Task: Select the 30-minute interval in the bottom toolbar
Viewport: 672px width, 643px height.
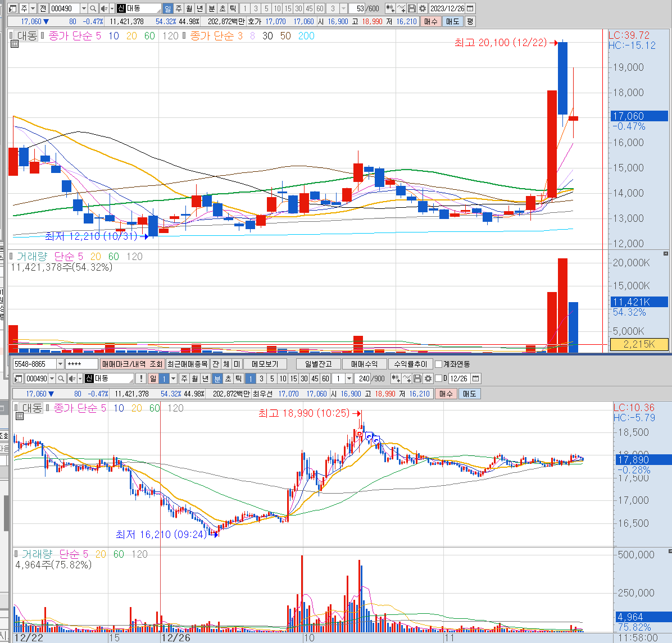Action: tap(304, 378)
